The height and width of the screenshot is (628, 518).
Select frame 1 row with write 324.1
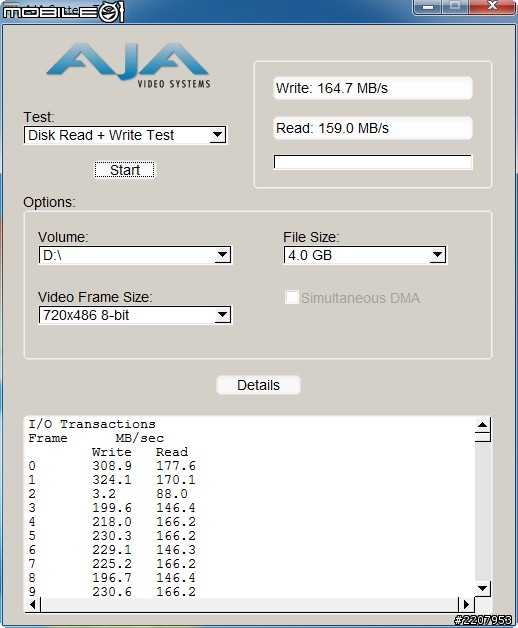[112, 480]
